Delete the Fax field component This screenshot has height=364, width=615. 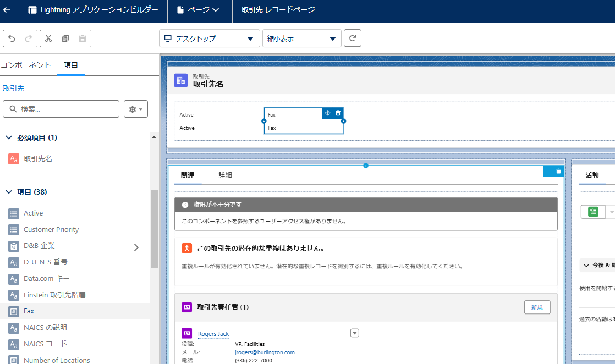[x=338, y=113]
